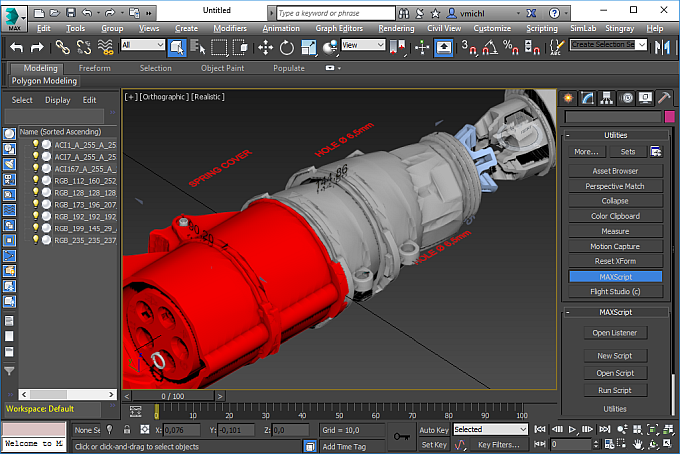
Task: Click the Open Listener button
Action: tap(615, 333)
